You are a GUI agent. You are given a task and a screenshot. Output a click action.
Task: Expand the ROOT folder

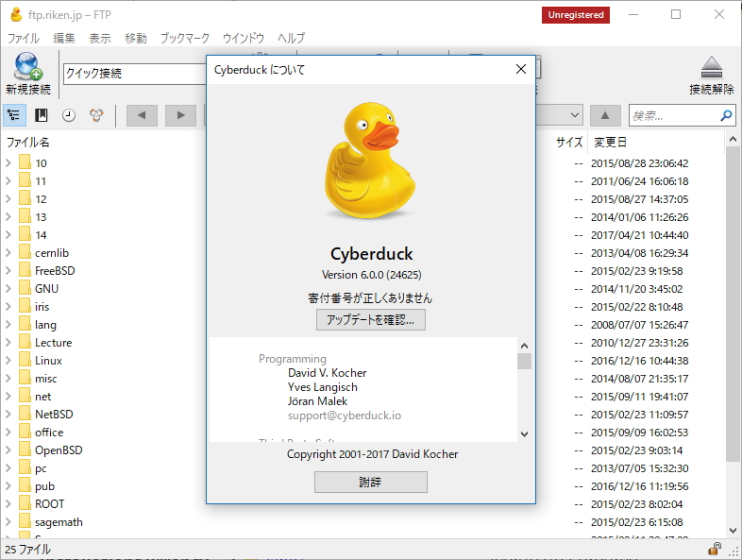[8, 503]
